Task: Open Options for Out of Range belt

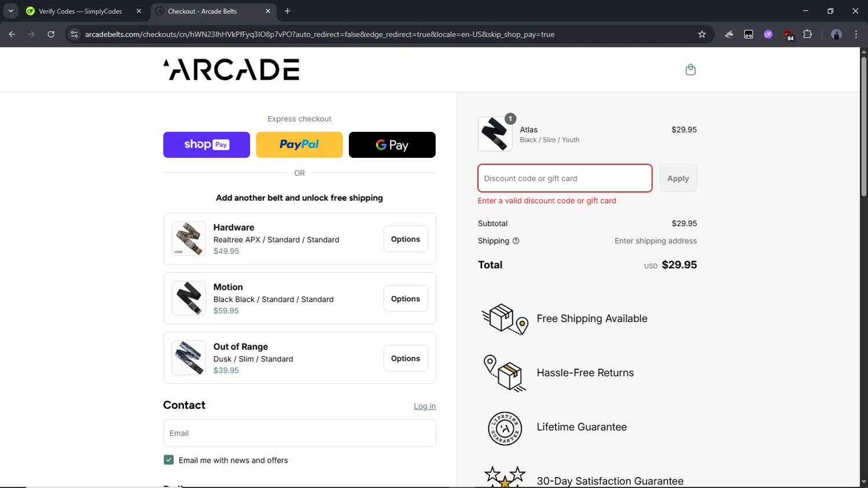Action: pyautogui.click(x=406, y=358)
